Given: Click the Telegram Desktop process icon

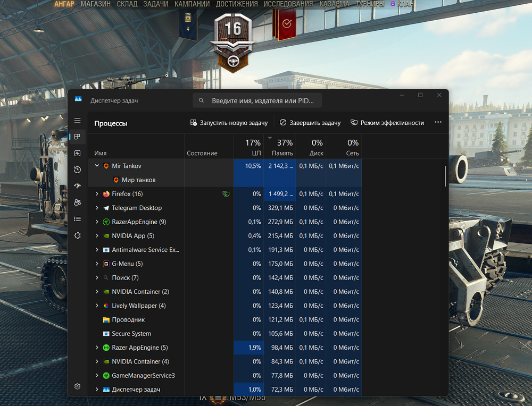Looking at the screenshot, I should [x=106, y=208].
